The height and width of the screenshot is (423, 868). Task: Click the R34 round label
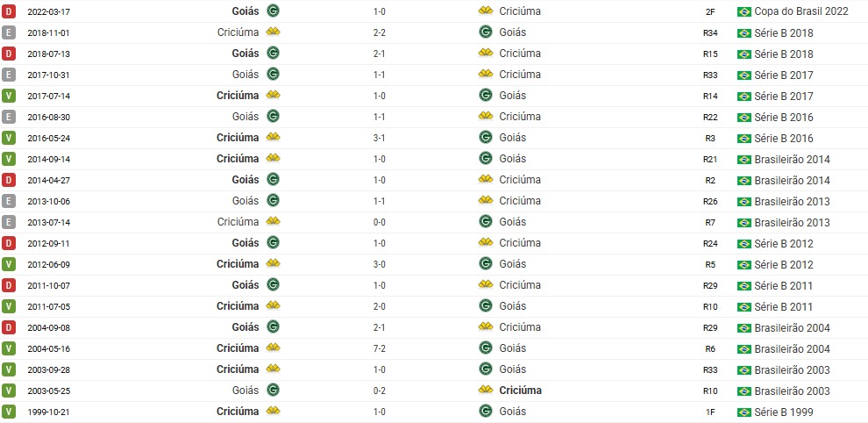point(710,32)
